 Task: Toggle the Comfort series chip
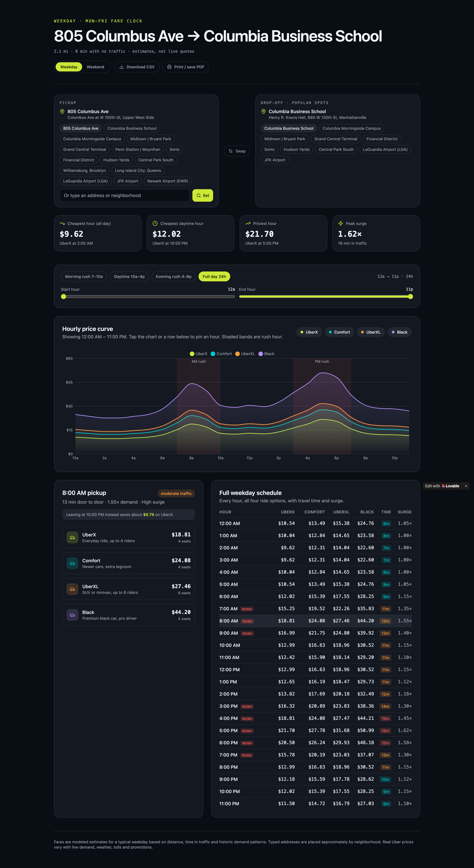tap(339, 332)
